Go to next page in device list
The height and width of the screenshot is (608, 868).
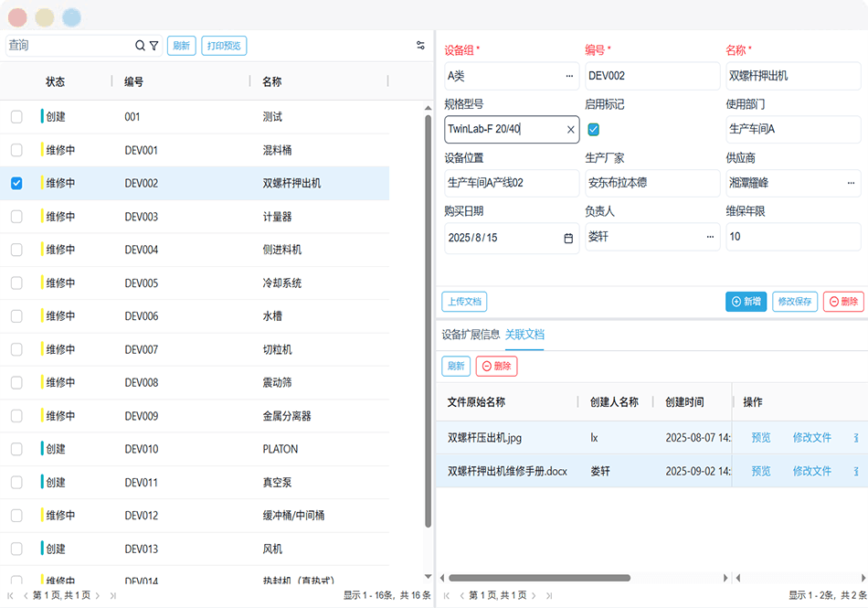tap(100, 595)
